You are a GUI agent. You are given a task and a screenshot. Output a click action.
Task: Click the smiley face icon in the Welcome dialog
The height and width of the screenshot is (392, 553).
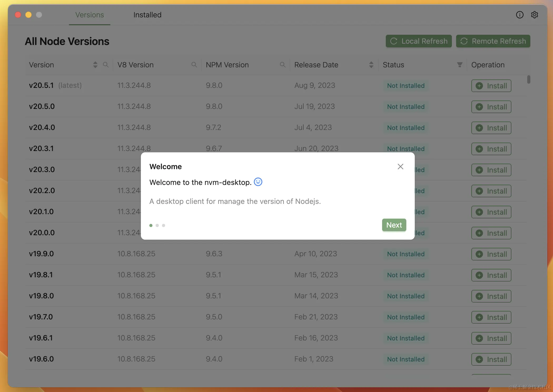coord(258,182)
